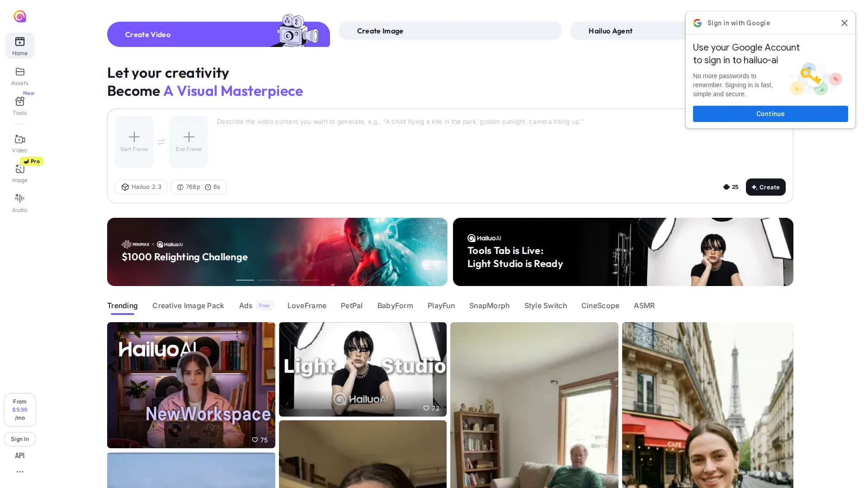Open the ASMR tab
The height and width of the screenshot is (488, 868).
[x=644, y=306]
